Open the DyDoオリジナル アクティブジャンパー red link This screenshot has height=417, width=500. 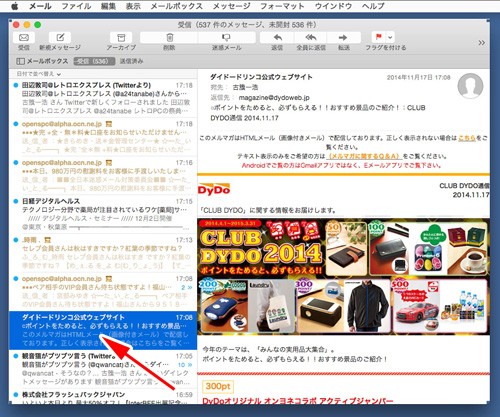298,401
